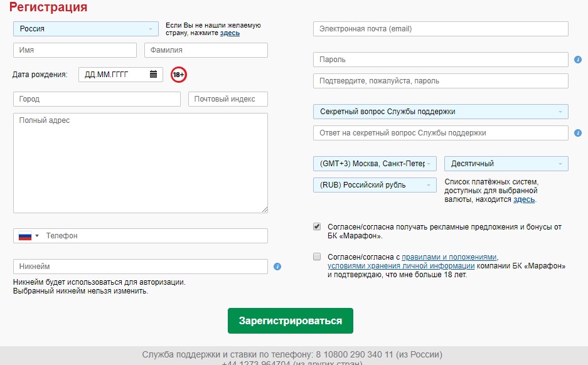The image size is (588, 365).
Task: Open the Россия country dropdown
Action: (86, 29)
